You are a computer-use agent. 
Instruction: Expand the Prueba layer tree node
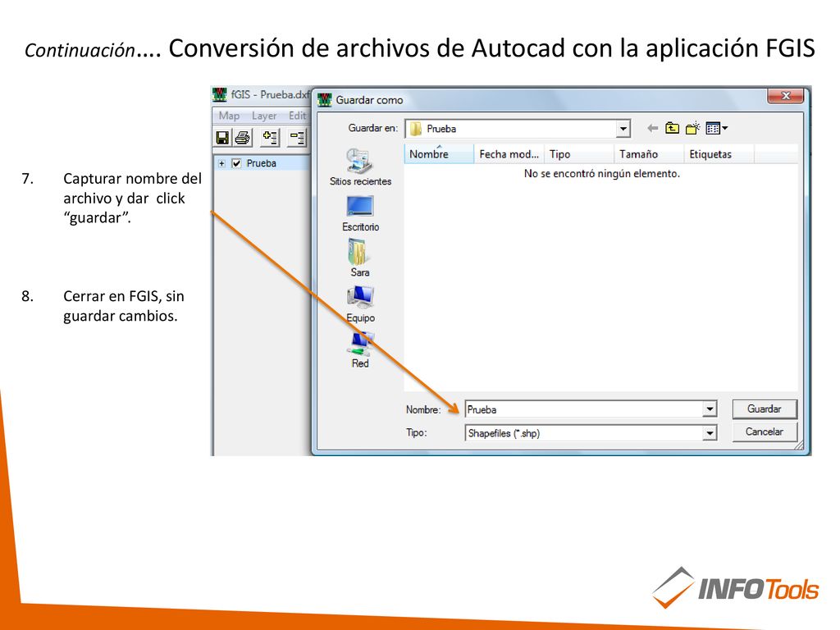pos(221,163)
